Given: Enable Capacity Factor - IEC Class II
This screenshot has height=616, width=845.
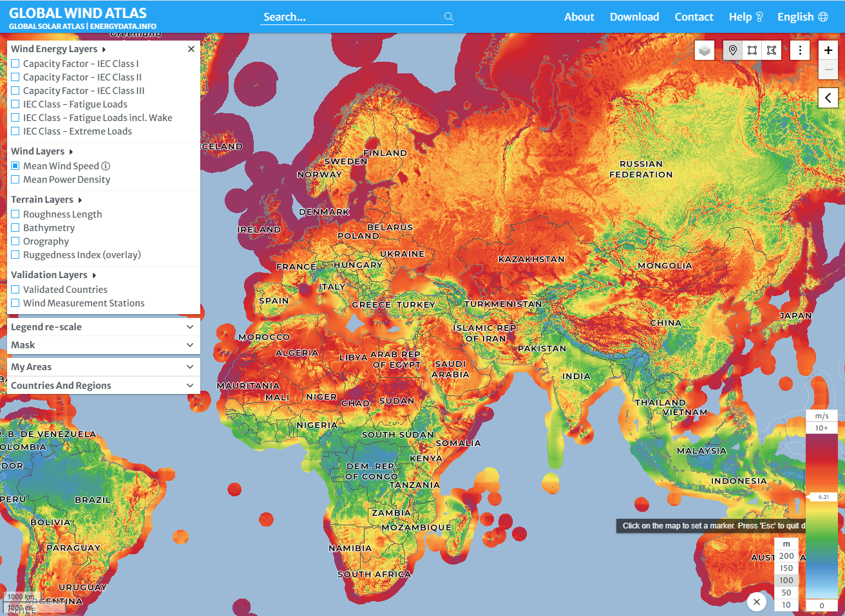Looking at the screenshot, I should pyautogui.click(x=15, y=77).
